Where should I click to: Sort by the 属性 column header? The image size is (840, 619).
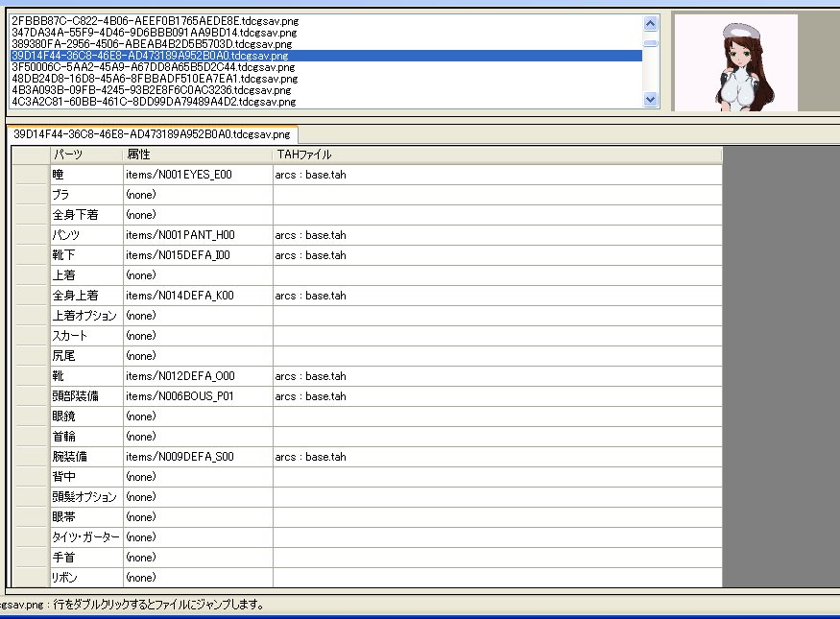point(197,155)
